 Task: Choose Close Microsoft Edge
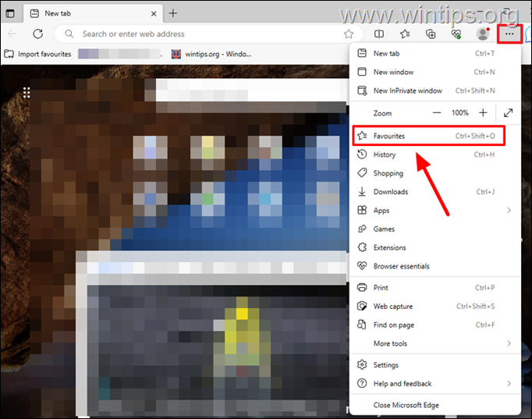[x=435, y=405]
